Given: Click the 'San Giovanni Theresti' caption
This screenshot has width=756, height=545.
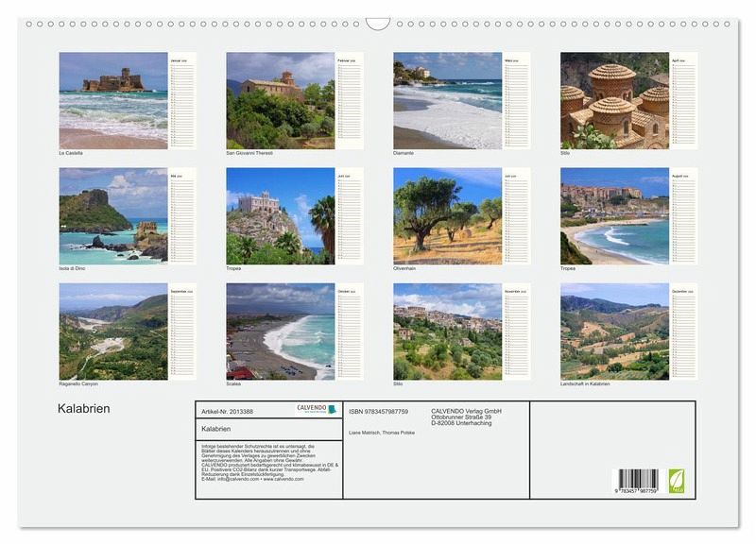Looking at the screenshot, I should (x=249, y=153).
